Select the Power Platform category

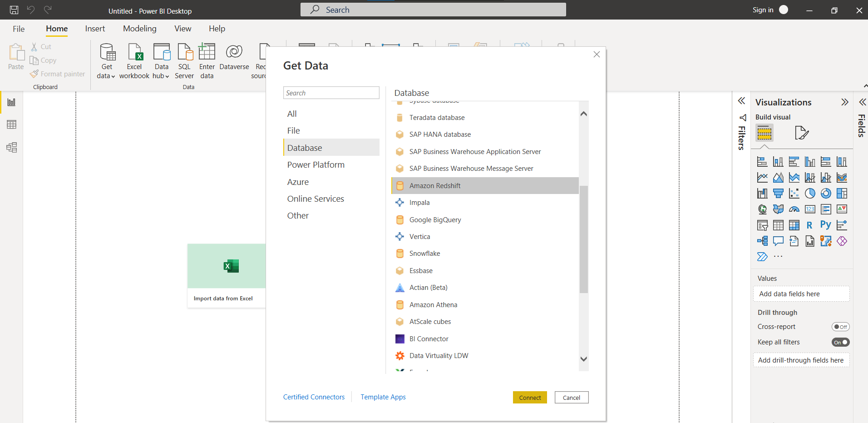click(x=331, y=164)
